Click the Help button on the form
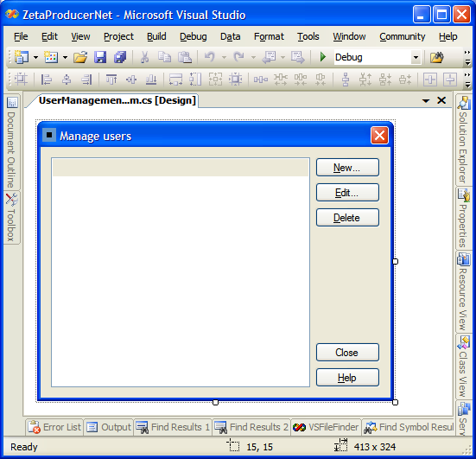 pyautogui.click(x=347, y=378)
